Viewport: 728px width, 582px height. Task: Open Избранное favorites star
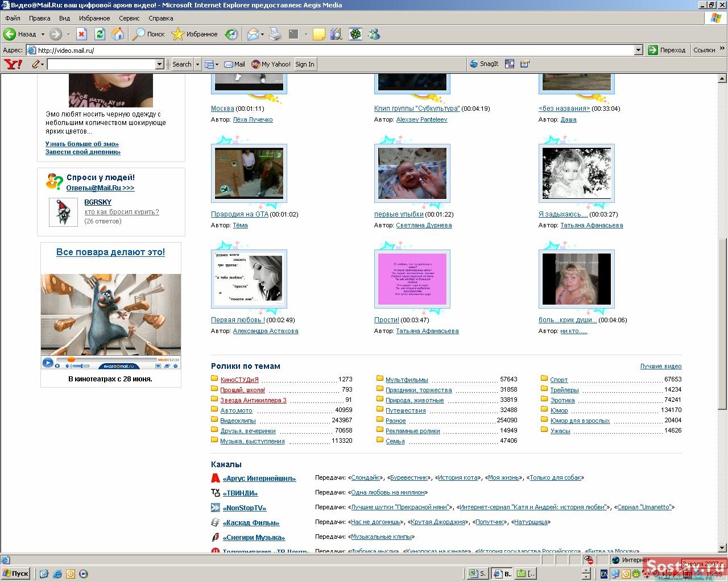(x=195, y=34)
